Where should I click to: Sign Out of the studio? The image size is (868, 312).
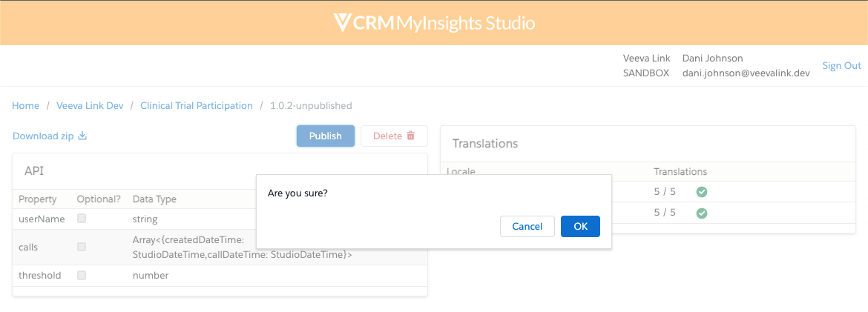[841, 66]
